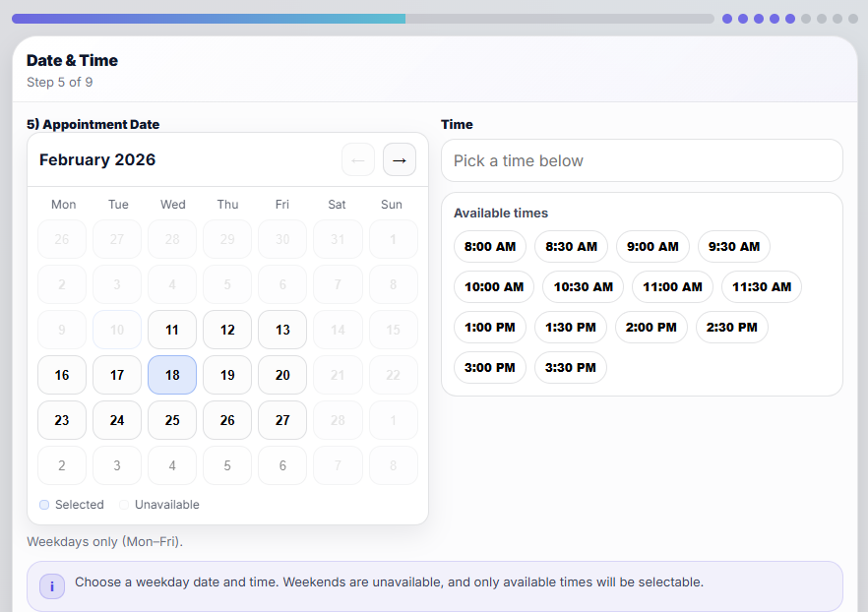Viewport: 868px width, 612px height.
Task: Pick February 24 as appointment date
Action: pyautogui.click(x=117, y=420)
